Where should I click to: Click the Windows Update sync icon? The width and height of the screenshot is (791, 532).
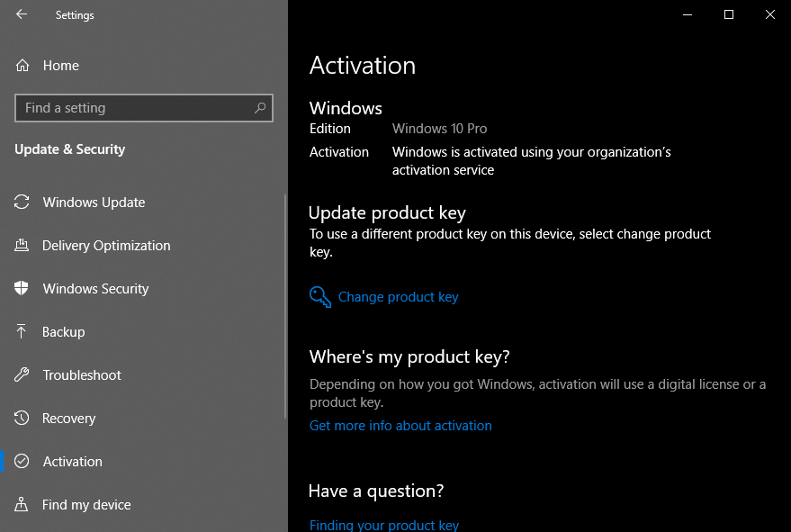coord(22,202)
